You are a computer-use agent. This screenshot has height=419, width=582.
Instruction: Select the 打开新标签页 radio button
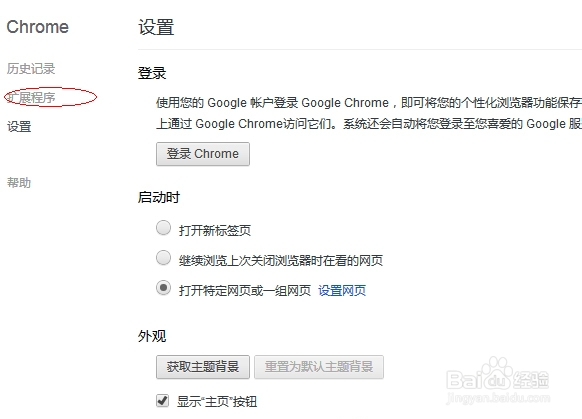[163, 228]
